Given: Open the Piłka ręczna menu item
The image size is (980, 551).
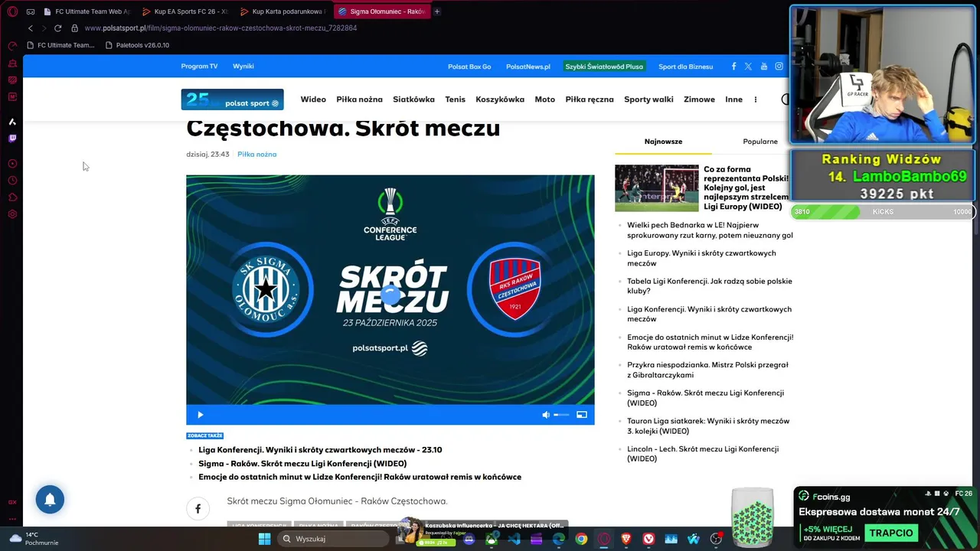Looking at the screenshot, I should click(x=590, y=99).
